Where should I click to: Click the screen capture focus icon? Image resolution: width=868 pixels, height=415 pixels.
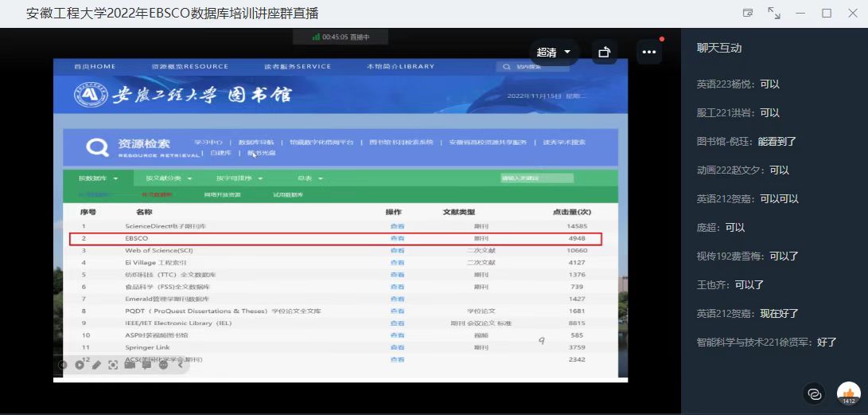tap(113, 365)
